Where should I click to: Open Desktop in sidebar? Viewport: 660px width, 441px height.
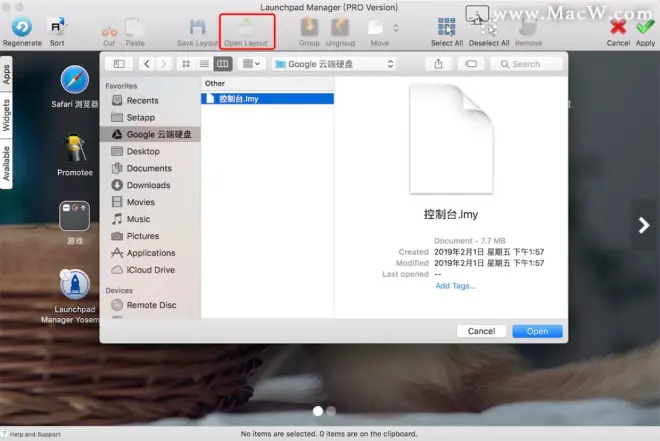point(150,151)
